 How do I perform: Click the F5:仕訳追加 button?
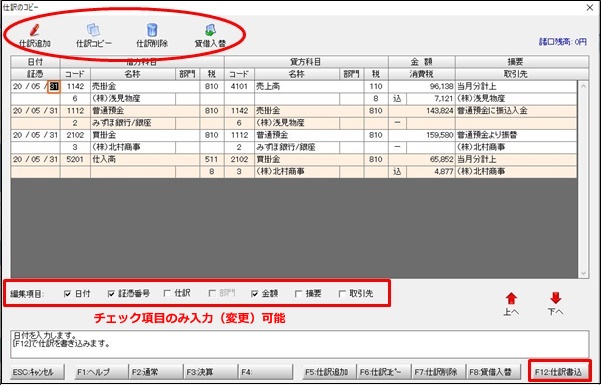pos(329,372)
